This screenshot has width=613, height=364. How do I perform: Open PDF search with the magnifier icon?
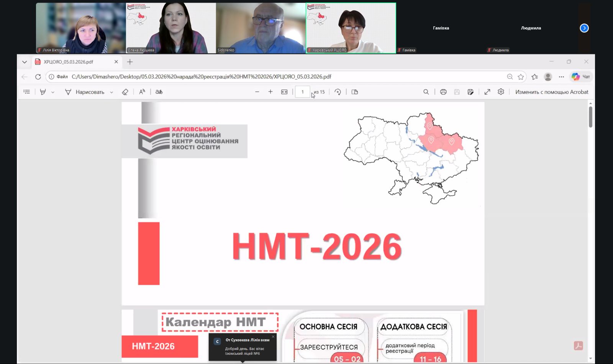coord(426,92)
